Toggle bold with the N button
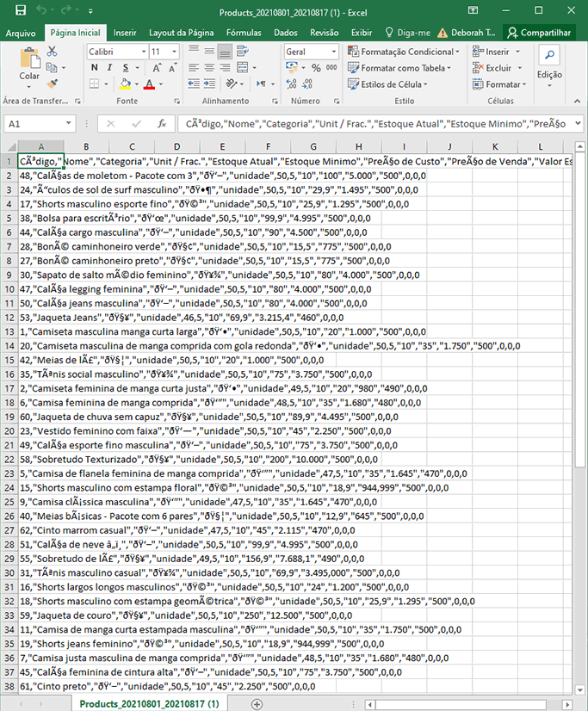 pos(95,68)
